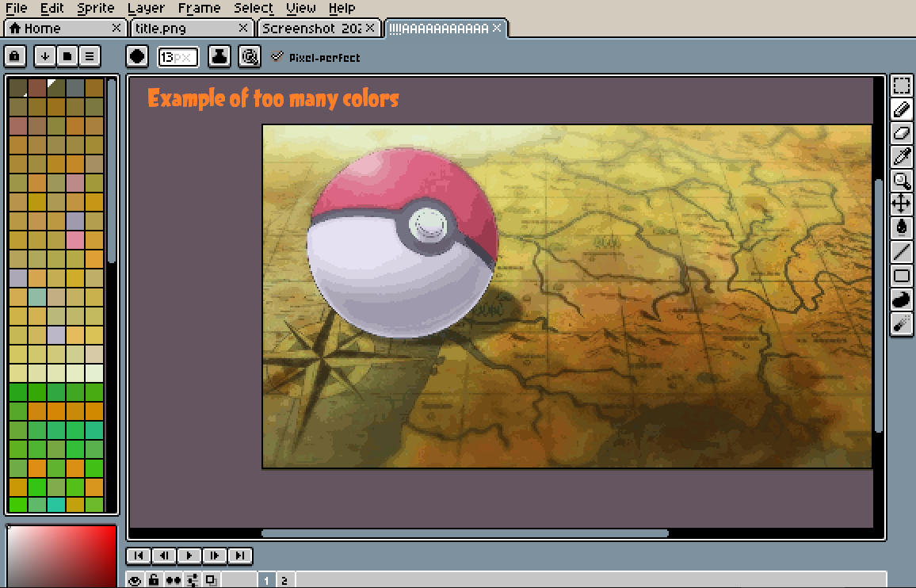The image size is (916, 588).
Task: Open the File menu
Action: point(17,8)
